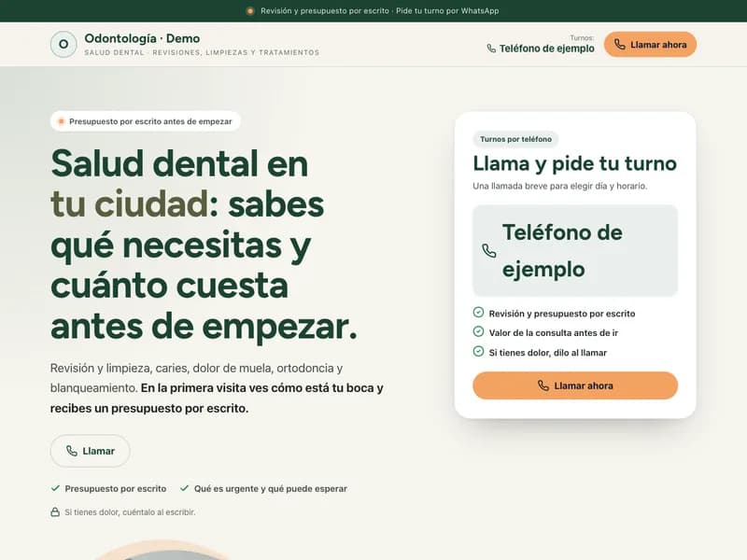Click the phone icon in the outlined Llamar button
Image resolution: width=747 pixels, height=560 pixels.
click(x=72, y=451)
